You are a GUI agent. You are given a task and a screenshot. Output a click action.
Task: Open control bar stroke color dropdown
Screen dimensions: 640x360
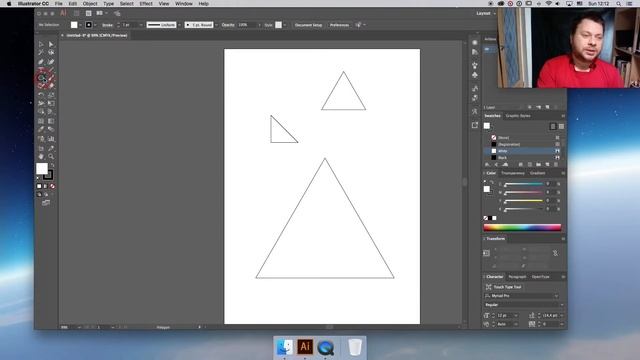click(x=95, y=25)
